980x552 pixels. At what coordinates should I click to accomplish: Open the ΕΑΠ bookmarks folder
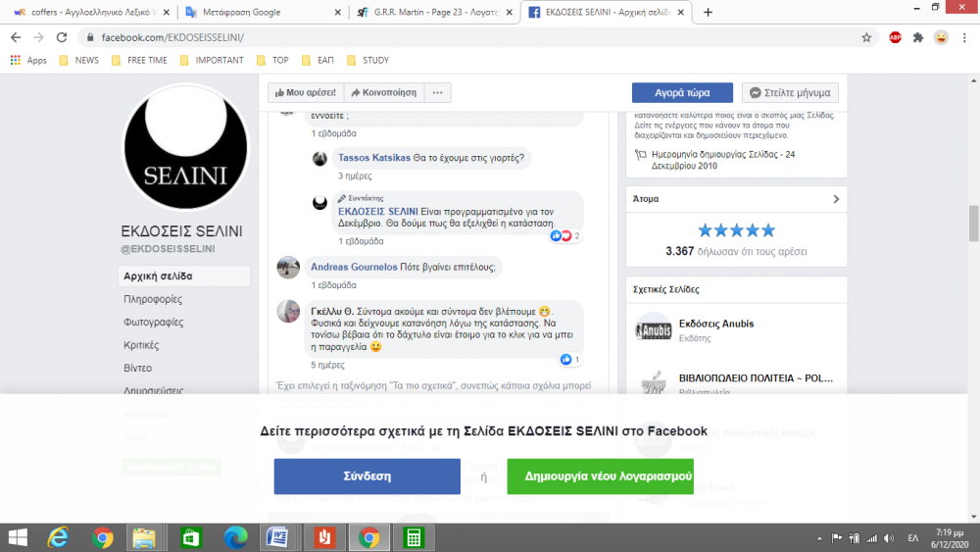pos(318,60)
